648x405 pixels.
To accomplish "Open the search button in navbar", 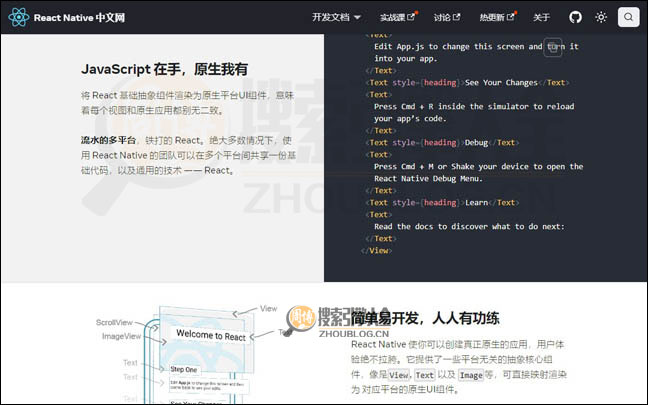I will 628,17.
